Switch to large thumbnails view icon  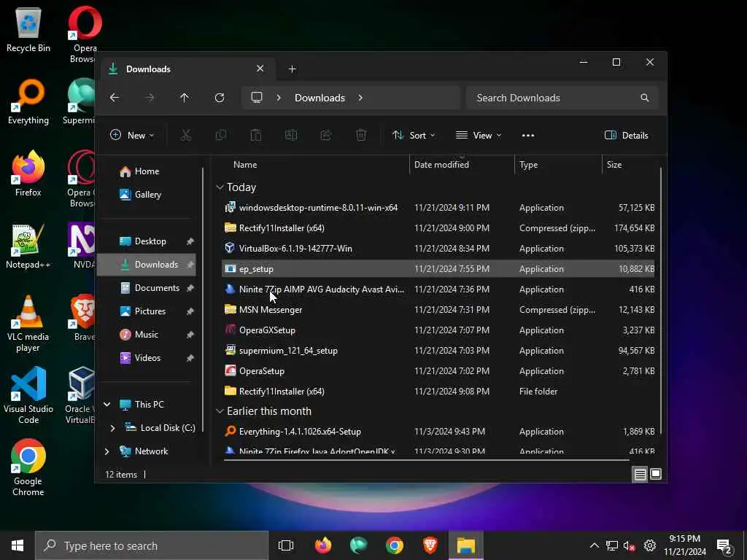[656, 474]
